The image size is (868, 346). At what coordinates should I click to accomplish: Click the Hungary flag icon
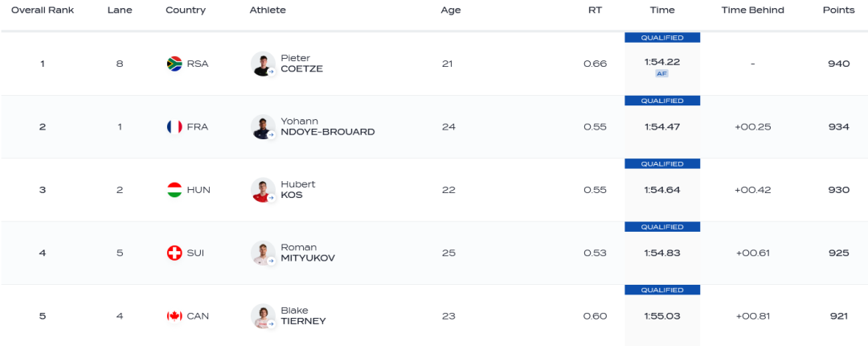[174, 190]
